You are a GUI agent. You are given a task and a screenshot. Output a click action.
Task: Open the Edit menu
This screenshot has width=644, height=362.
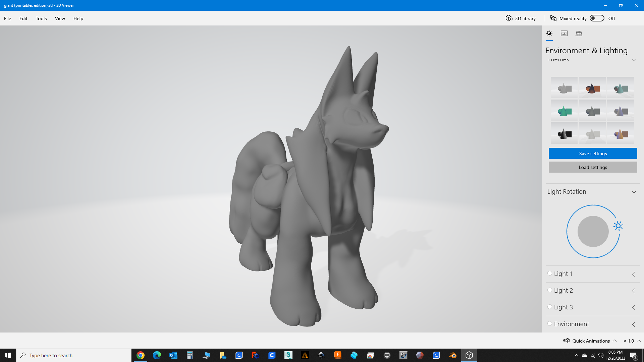pos(23,18)
